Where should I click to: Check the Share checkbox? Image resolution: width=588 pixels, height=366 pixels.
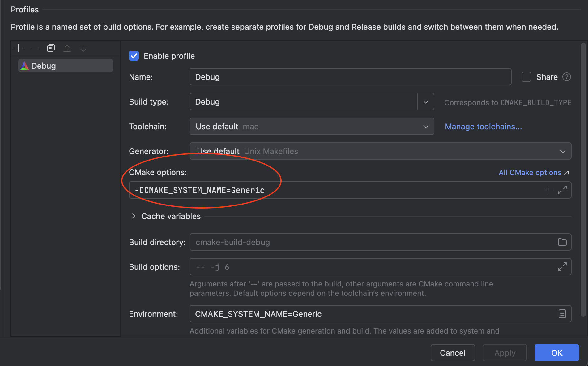pos(526,77)
